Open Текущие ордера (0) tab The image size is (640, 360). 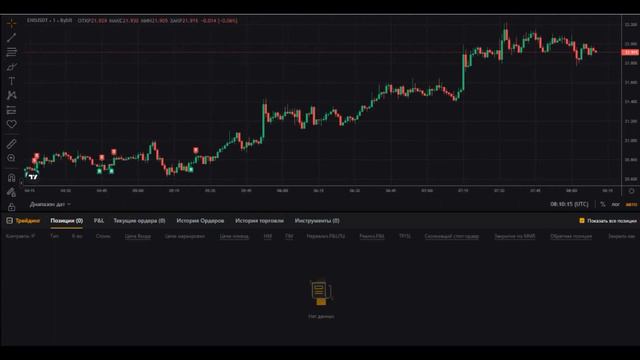tap(139, 221)
